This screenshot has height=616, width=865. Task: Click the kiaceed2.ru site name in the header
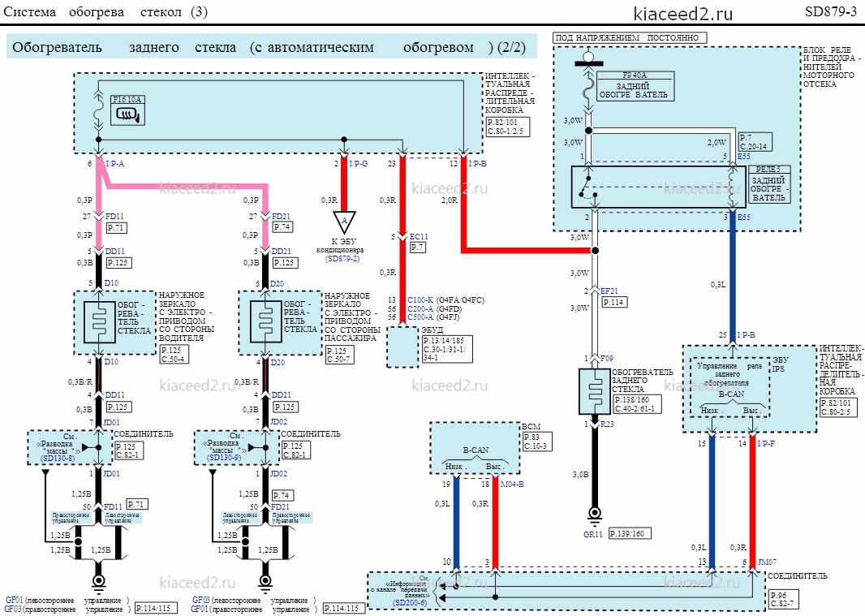[683, 13]
